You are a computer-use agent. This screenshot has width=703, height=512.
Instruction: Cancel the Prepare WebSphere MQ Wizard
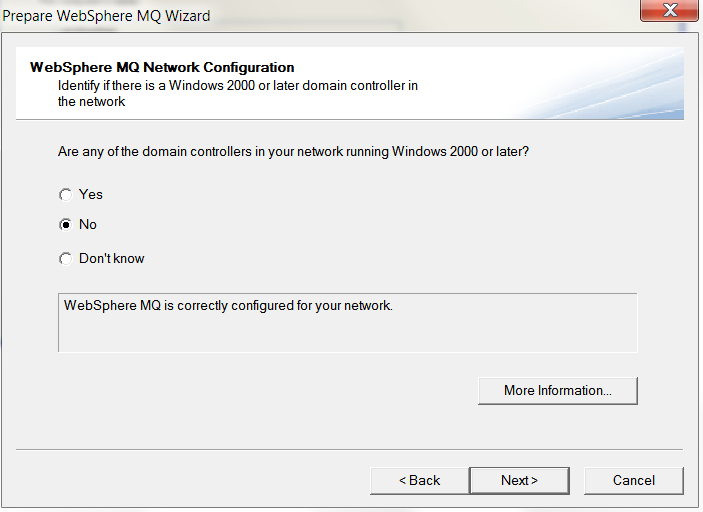(x=634, y=481)
